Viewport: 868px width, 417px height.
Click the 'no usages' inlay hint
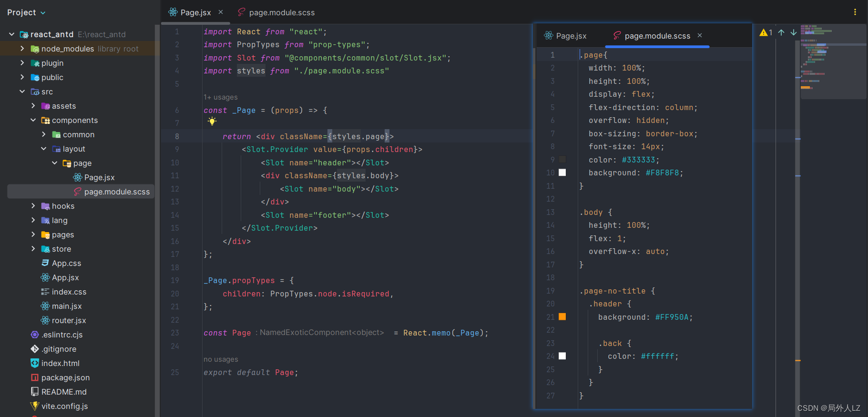click(221, 359)
